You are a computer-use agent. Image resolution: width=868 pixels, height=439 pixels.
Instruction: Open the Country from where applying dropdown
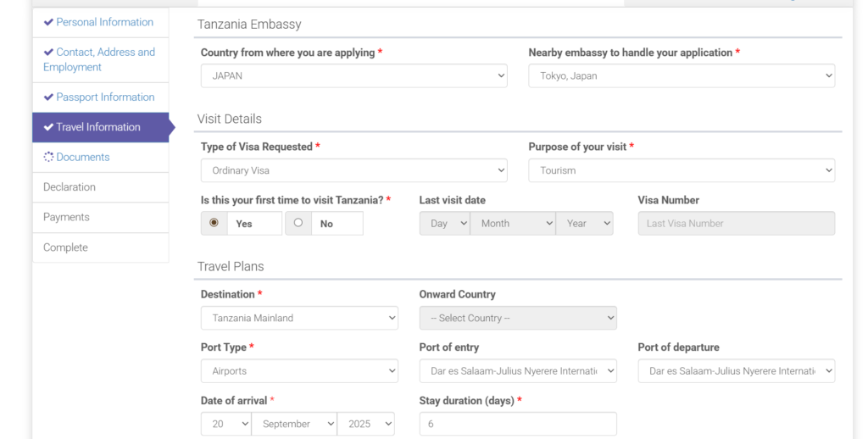tap(353, 76)
